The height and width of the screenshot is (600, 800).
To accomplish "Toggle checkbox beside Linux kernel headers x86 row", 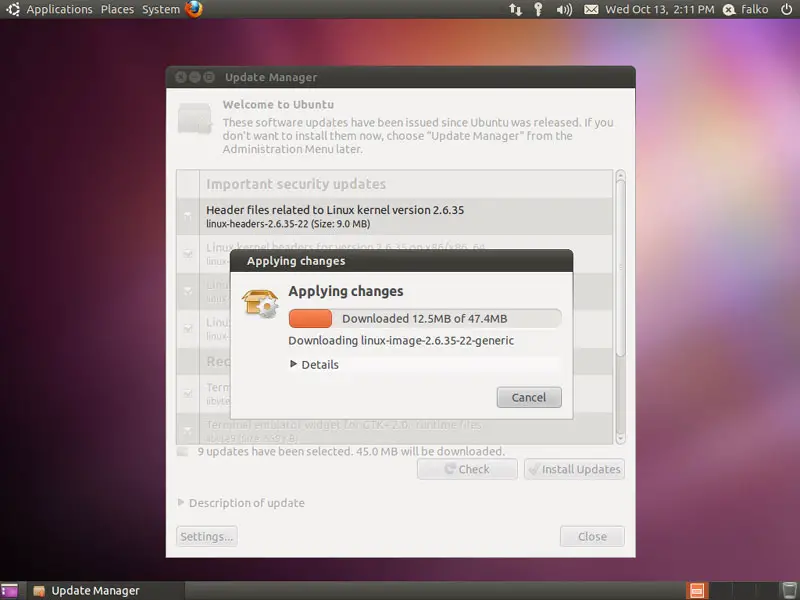I will pos(188,254).
